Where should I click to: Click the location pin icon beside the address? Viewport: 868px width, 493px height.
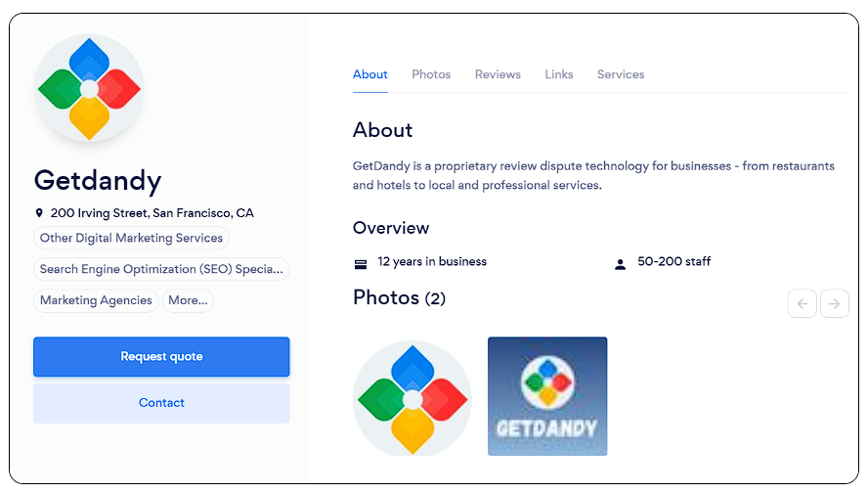tap(39, 213)
